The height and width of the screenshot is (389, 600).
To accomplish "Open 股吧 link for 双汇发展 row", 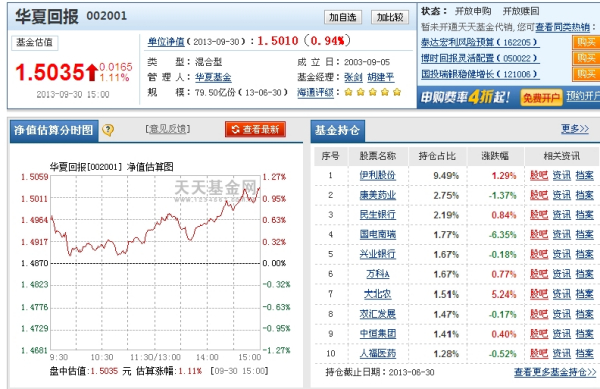I will tap(539, 314).
